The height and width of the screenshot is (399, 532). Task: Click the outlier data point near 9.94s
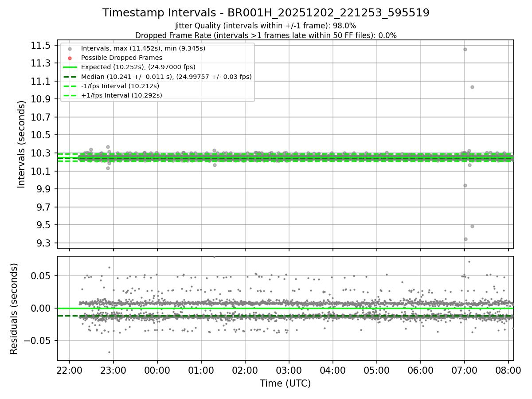pos(465,185)
